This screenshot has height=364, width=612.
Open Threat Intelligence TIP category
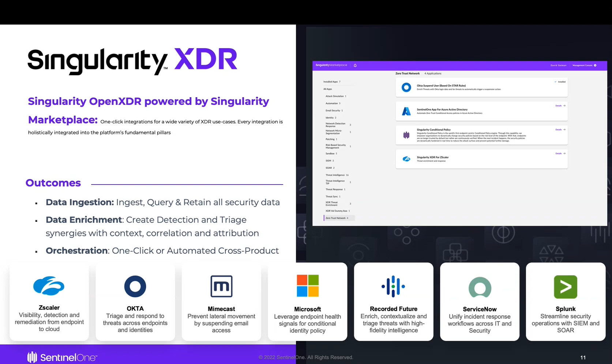coord(338,182)
